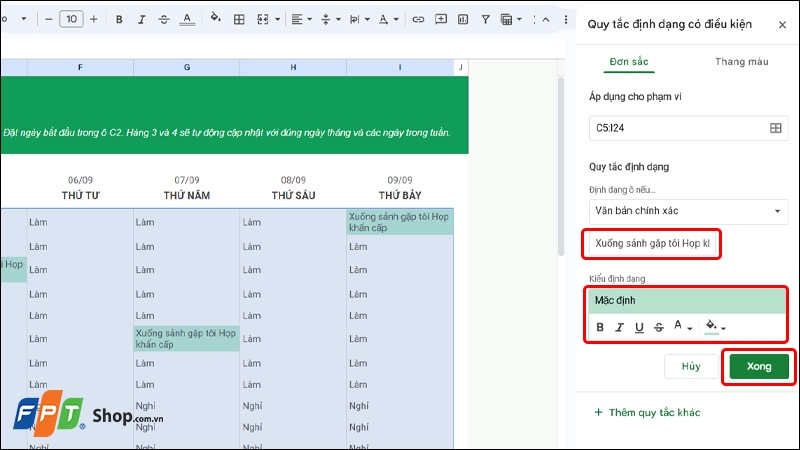Expand merge cells options arrow
This screenshot has height=450, width=800.
point(278,19)
